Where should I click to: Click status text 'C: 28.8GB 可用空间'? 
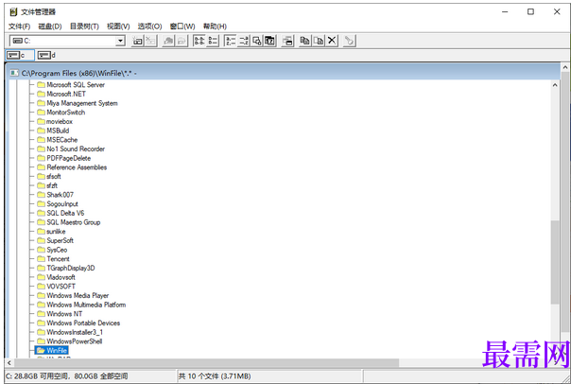point(37,376)
